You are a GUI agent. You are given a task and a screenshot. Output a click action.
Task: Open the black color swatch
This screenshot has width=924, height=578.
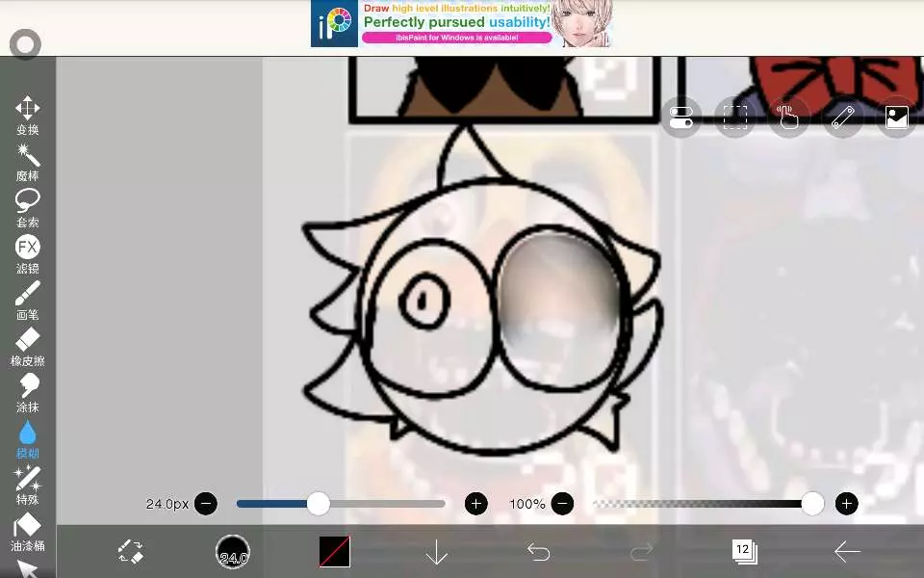[335, 551]
